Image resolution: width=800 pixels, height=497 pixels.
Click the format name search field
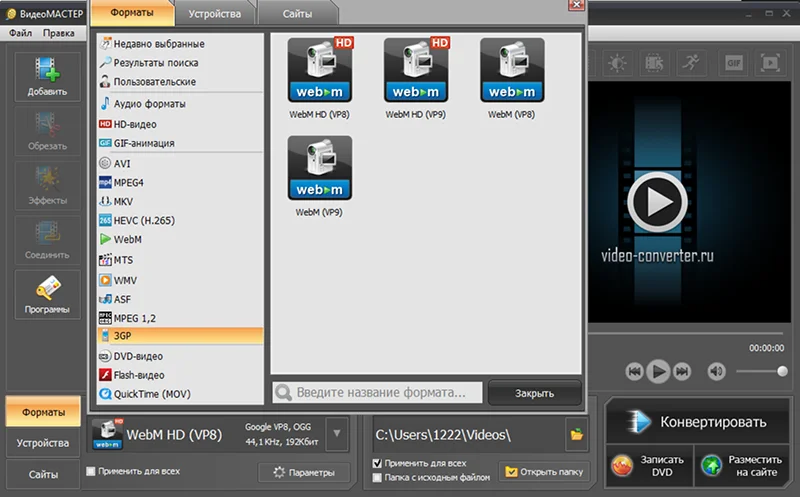pos(377,392)
